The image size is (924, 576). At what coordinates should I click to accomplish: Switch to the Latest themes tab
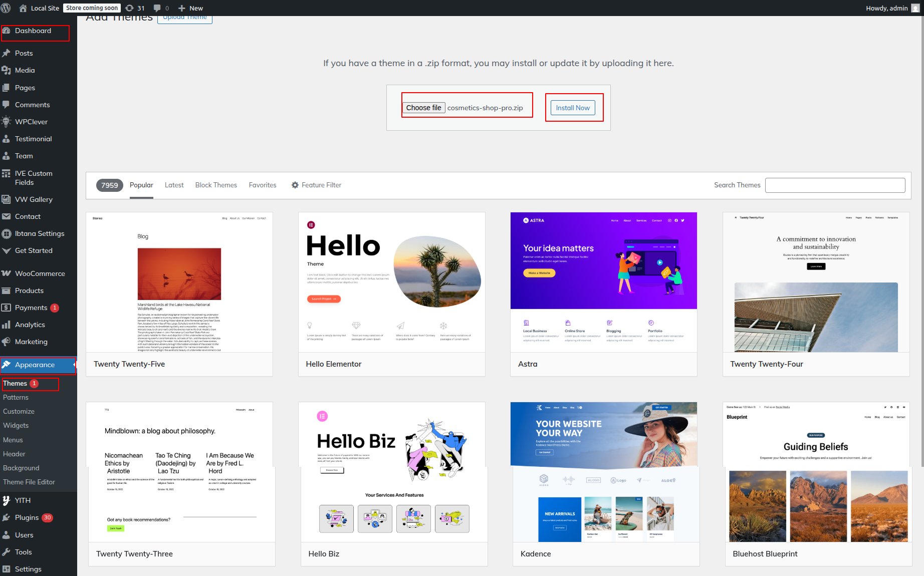click(x=174, y=185)
